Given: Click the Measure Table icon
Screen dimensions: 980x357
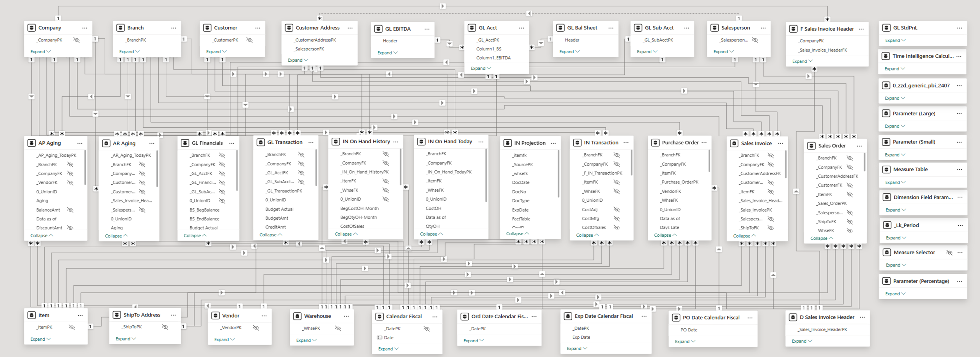Looking at the screenshot, I should pyautogui.click(x=886, y=169).
